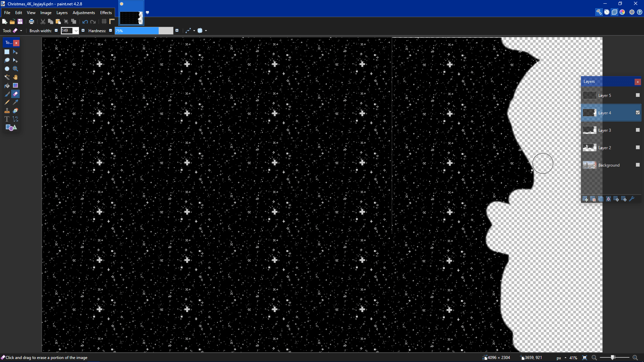Add a new layer in the Layers panel
The width and height of the screenshot is (644, 362).
(586, 199)
